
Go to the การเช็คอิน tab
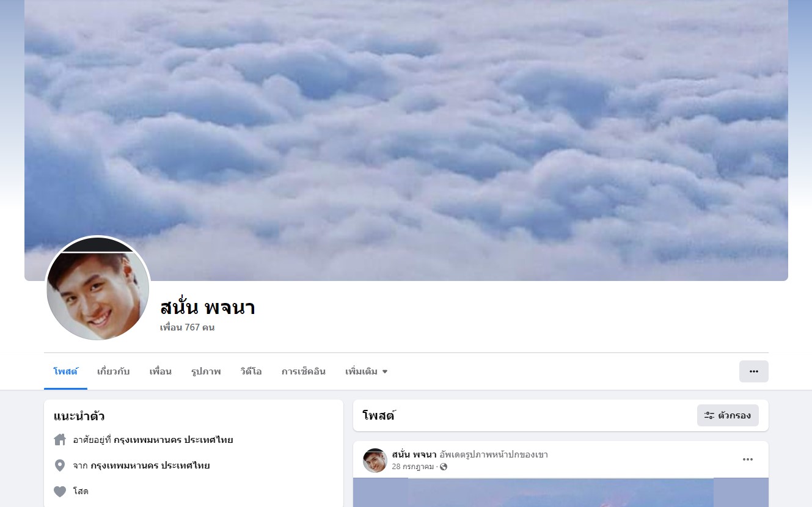304,371
